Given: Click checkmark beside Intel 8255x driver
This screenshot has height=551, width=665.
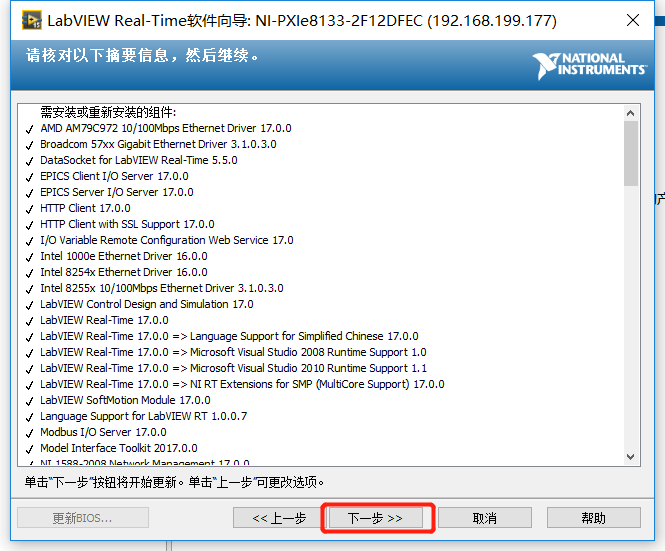Looking at the screenshot, I should point(29,289).
